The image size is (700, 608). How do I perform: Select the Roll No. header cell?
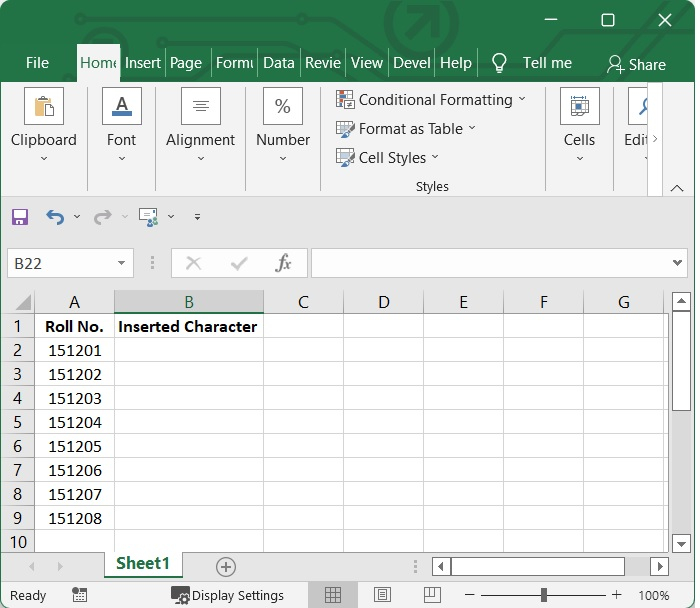75,326
